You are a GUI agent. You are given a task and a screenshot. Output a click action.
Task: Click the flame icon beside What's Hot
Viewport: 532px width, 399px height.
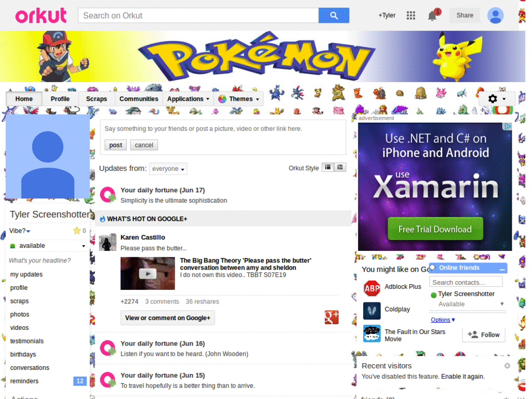pyautogui.click(x=102, y=219)
